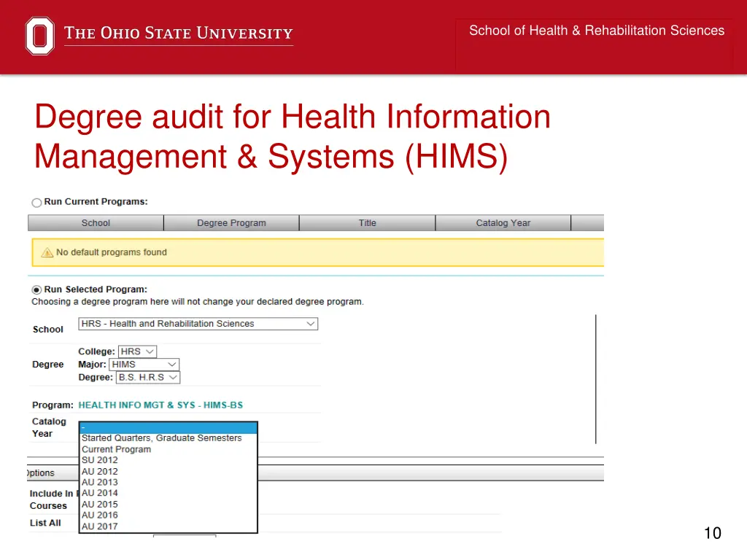The image size is (747, 560).
Task: Click the Options section header
Action: pyautogui.click(x=41, y=473)
